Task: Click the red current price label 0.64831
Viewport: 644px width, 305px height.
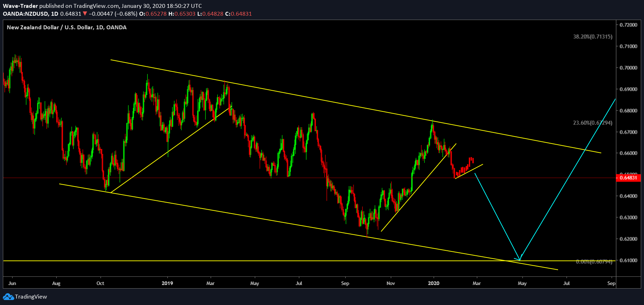Action: (628, 177)
